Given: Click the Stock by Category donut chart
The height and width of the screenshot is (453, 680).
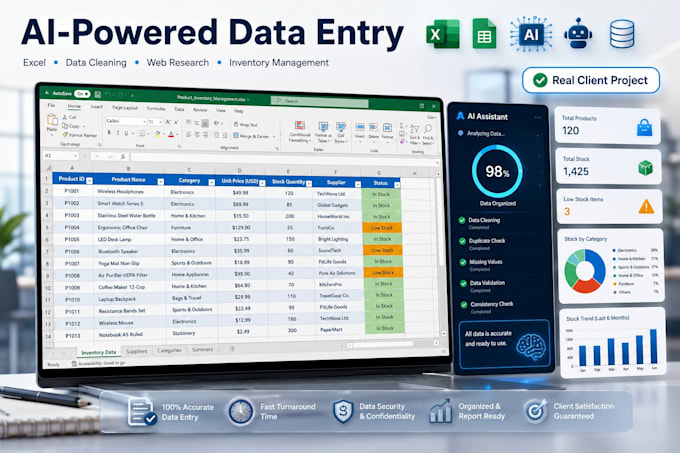Looking at the screenshot, I should (585, 270).
